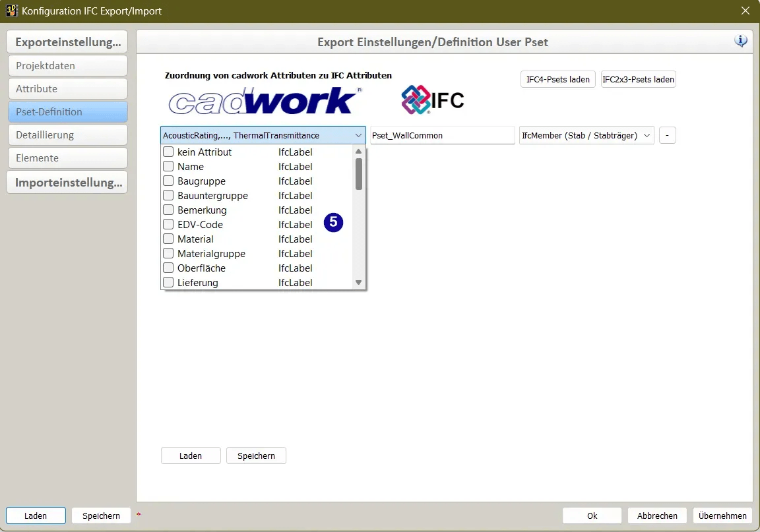Click the IFC4-Psets laden button

point(557,79)
